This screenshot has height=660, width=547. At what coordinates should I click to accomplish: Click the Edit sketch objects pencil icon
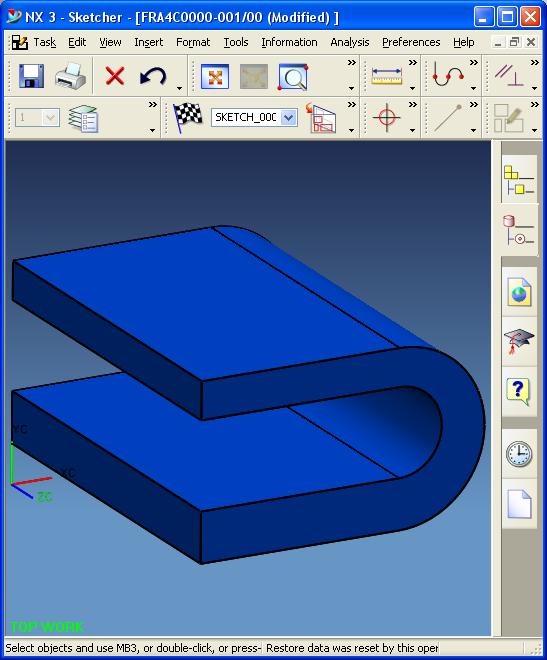pos(508,118)
